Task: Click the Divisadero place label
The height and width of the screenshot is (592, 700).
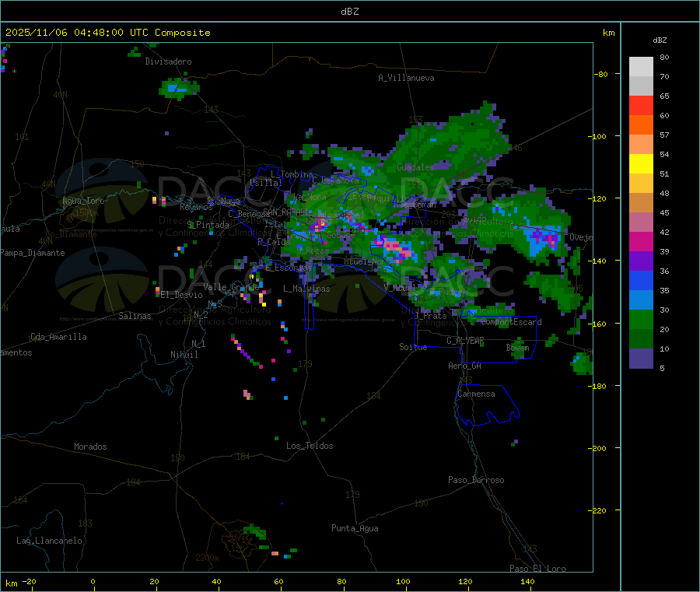Action: click(168, 61)
